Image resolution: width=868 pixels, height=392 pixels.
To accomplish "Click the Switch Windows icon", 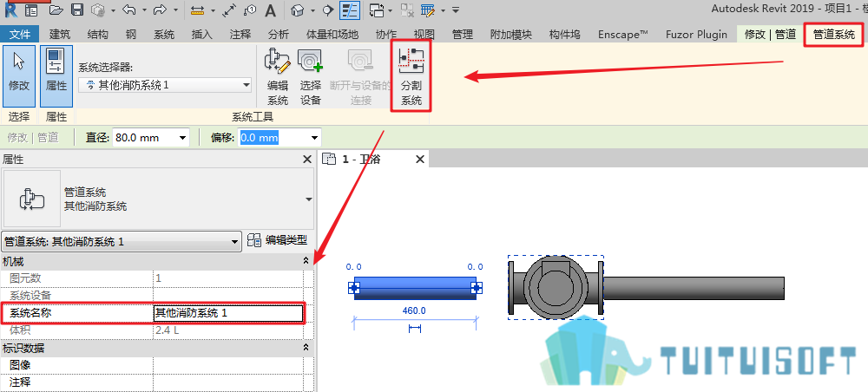I will click(x=377, y=10).
